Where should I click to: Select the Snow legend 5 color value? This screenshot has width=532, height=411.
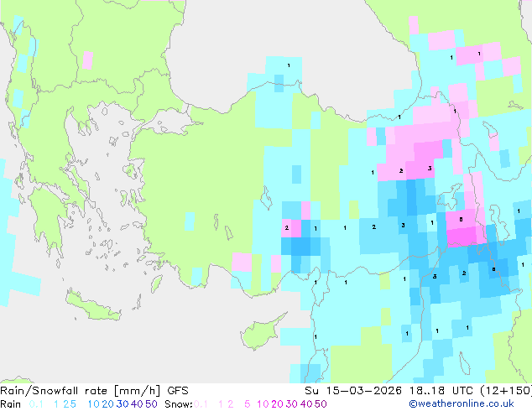(x=248, y=404)
